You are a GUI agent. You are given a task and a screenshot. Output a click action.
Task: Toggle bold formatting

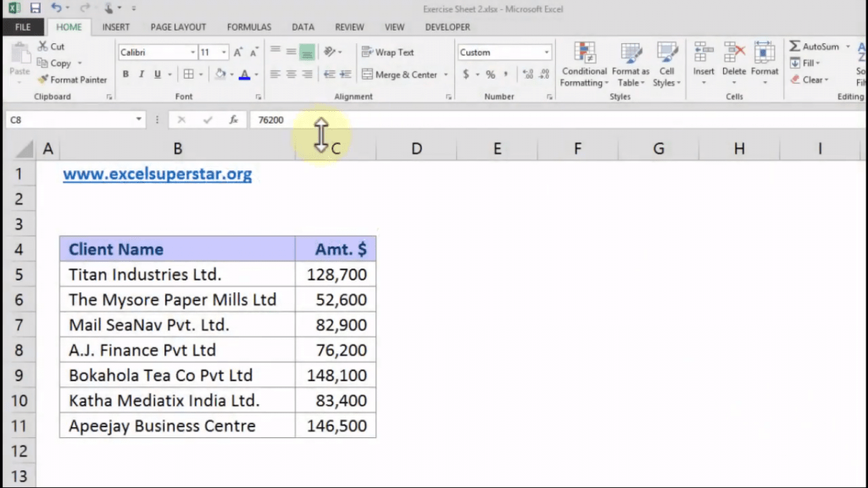pyautogui.click(x=125, y=75)
